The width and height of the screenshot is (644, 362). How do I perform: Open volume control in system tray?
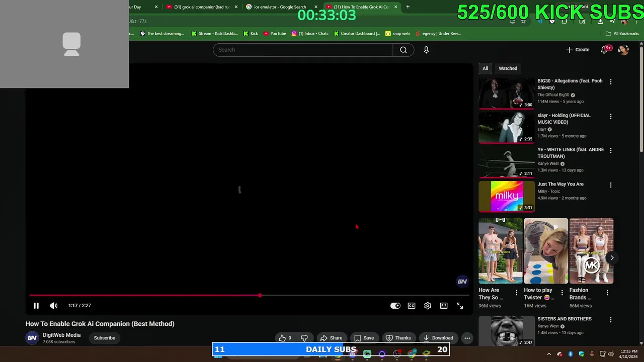pos(611,354)
